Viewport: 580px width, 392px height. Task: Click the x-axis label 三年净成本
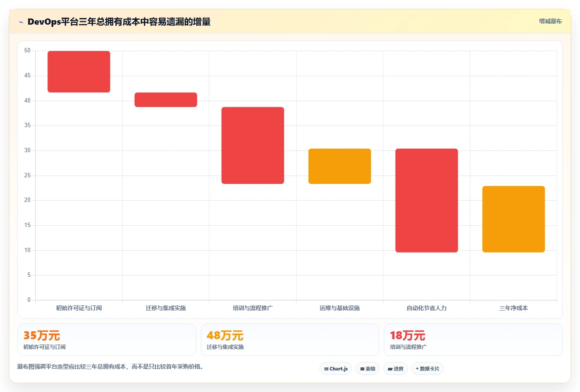tap(514, 308)
